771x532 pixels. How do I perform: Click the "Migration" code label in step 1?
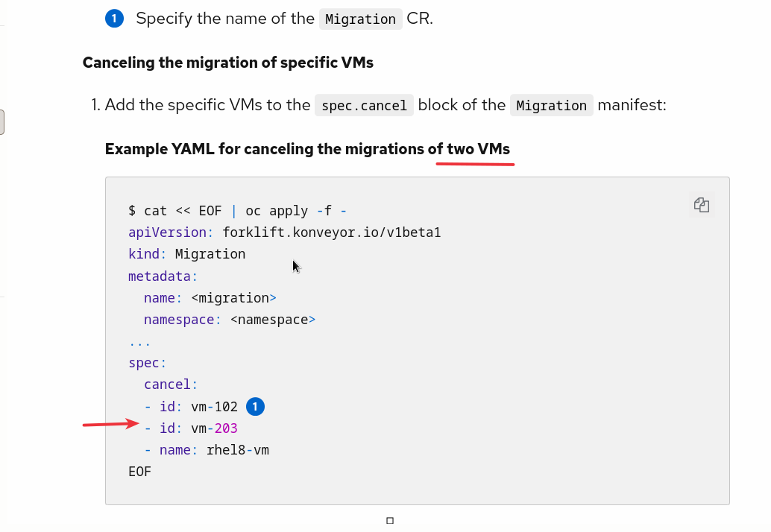pyautogui.click(x=551, y=106)
